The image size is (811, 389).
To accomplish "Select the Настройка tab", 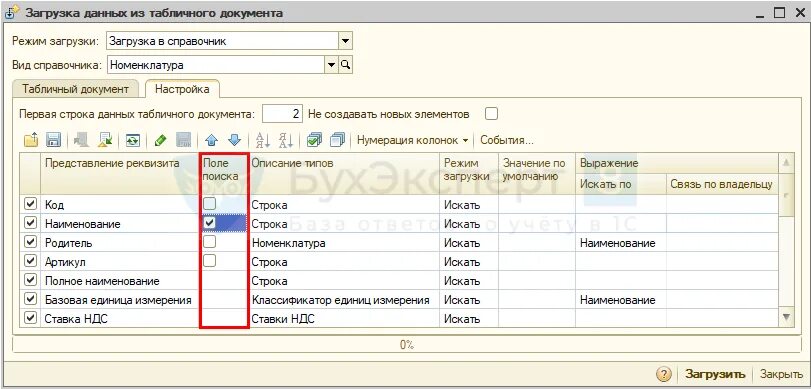I will 182,89.
